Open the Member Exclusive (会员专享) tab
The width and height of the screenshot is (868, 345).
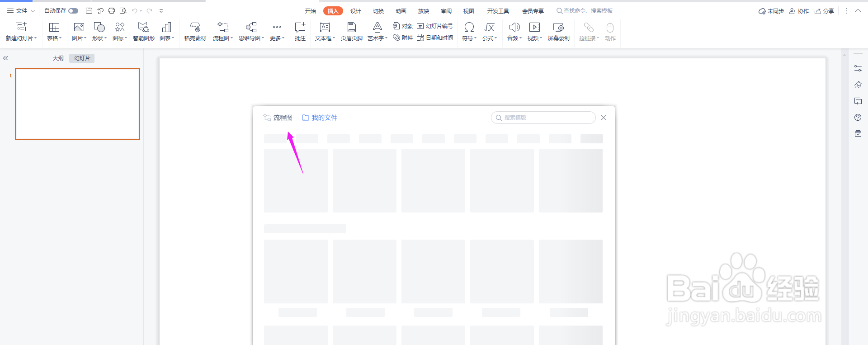[x=533, y=11]
